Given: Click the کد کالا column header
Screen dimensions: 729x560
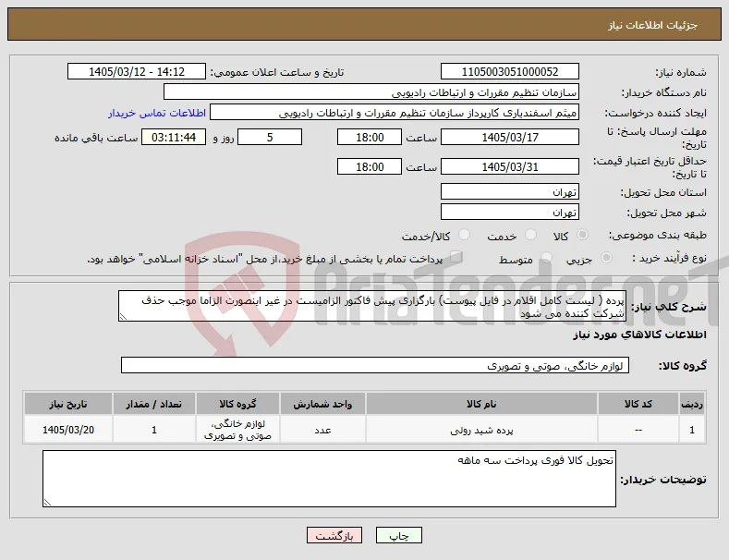Looking at the screenshot, I should tap(638, 404).
